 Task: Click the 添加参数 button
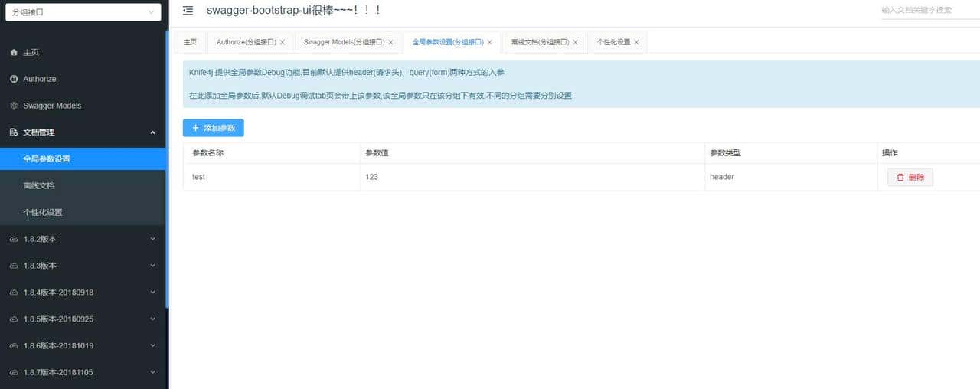coord(214,128)
